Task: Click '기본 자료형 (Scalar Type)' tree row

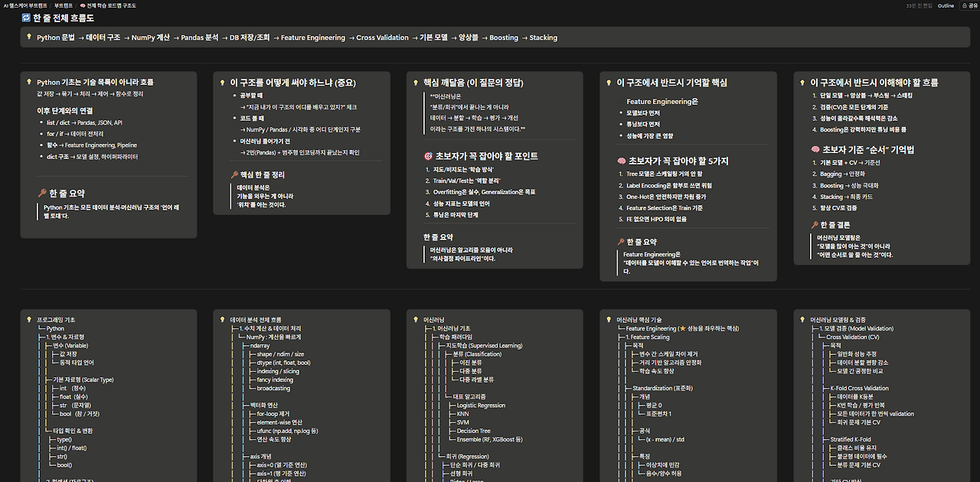Action: [x=83, y=379]
